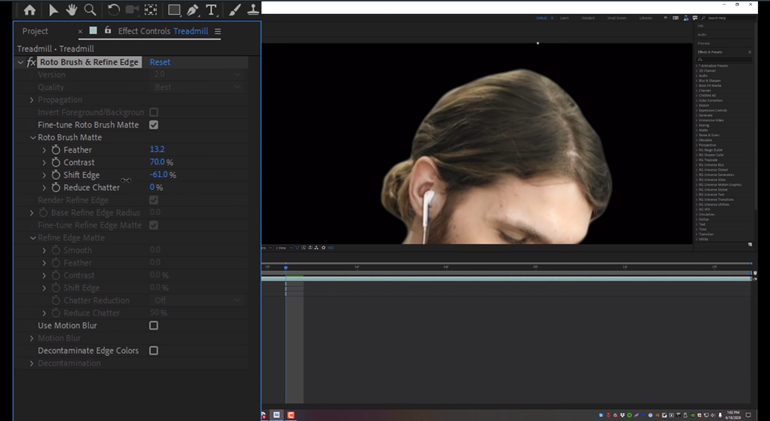The image size is (770, 421).
Task: Select the Clone Stamp tool
Action: [x=253, y=9]
